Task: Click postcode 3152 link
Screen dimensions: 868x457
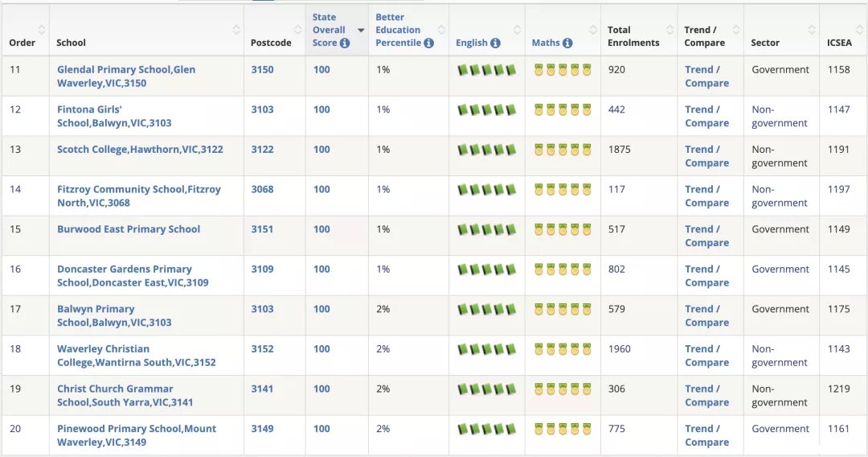Action: [262, 349]
